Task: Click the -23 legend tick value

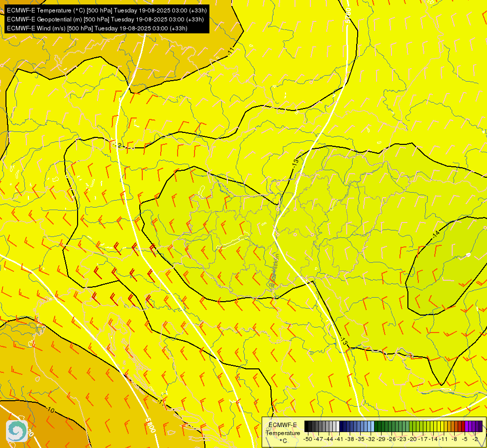Action: coord(402,439)
